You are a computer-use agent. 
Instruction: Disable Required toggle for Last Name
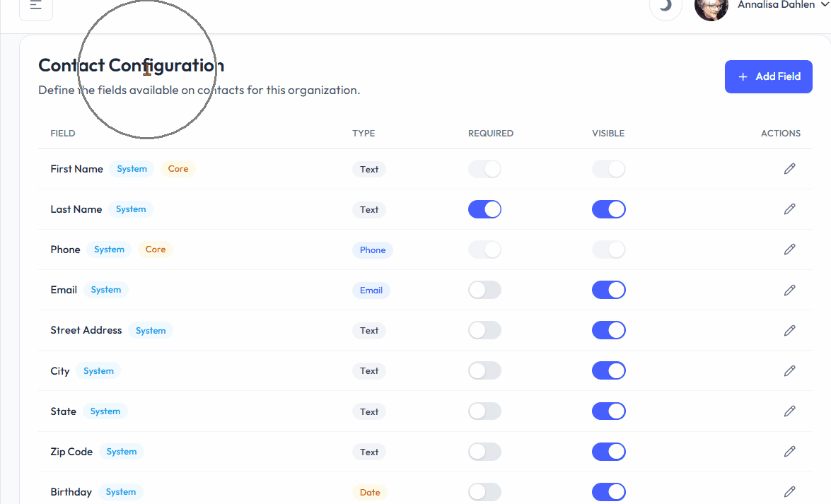484,209
